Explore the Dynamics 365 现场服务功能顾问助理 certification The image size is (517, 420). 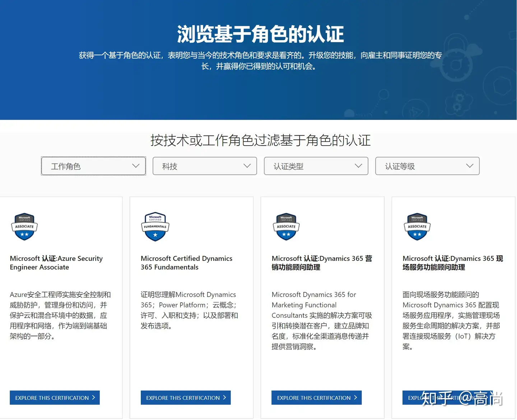pyautogui.click(x=448, y=397)
